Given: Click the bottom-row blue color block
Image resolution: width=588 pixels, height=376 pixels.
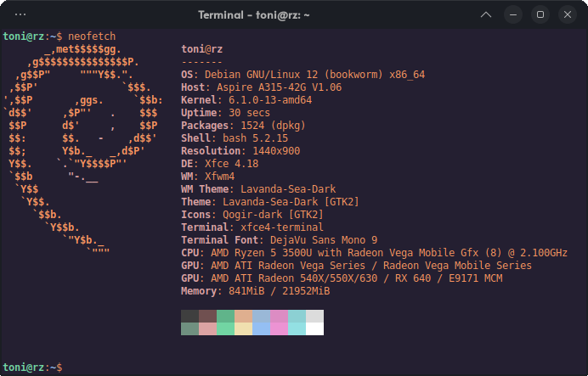Looking at the screenshot, I should click(262, 328).
